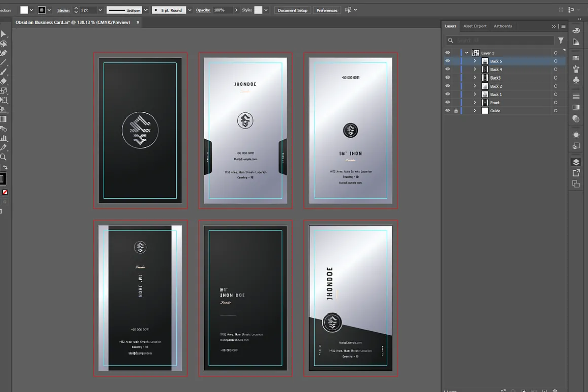Open the Color palette panel icon

pos(576,31)
